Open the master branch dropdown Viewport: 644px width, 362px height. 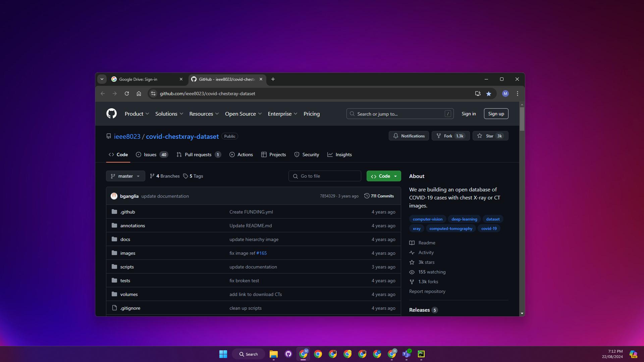pyautogui.click(x=125, y=176)
